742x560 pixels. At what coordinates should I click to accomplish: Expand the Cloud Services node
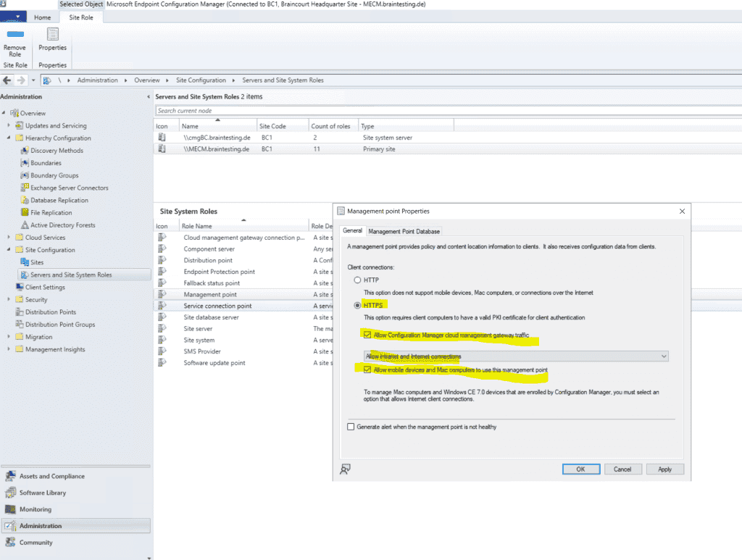(x=8, y=237)
